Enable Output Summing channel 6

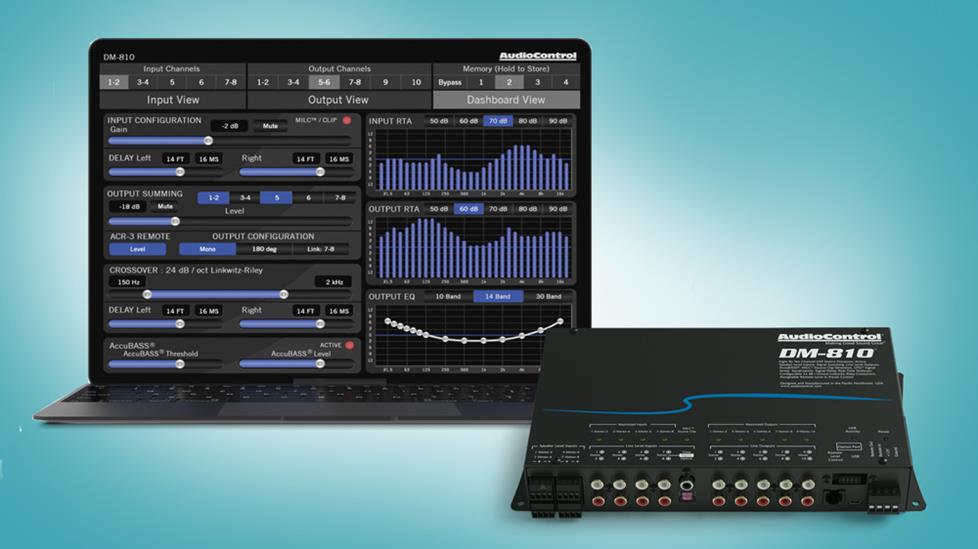coord(308,198)
